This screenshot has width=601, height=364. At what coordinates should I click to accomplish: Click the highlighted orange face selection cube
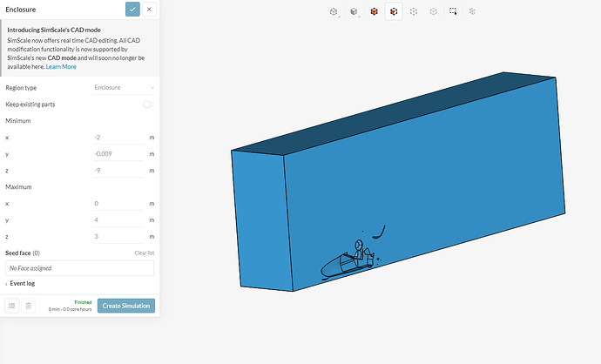(394, 12)
